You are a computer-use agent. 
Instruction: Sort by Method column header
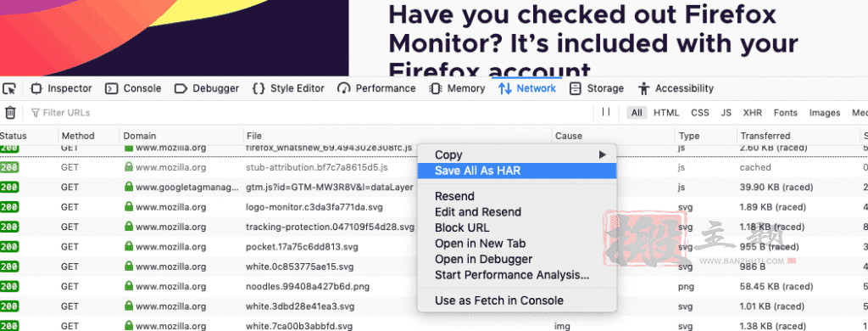click(88, 136)
